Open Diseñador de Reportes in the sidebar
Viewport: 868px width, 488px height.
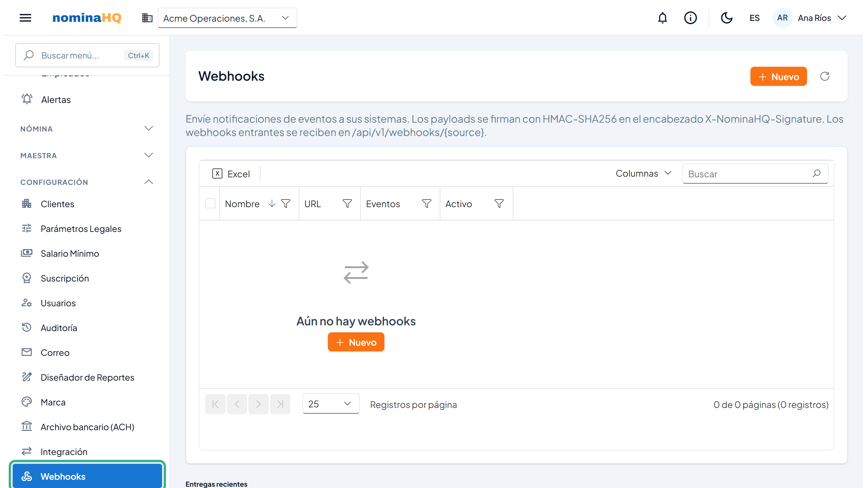click(x=87, y=377)
